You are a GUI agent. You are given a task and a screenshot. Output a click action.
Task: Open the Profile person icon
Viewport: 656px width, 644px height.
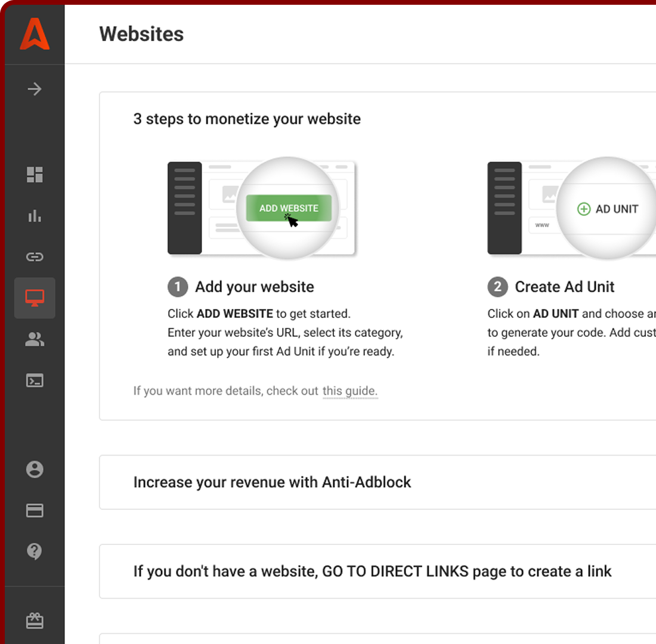pyautogui.click(x=35, y=469)
